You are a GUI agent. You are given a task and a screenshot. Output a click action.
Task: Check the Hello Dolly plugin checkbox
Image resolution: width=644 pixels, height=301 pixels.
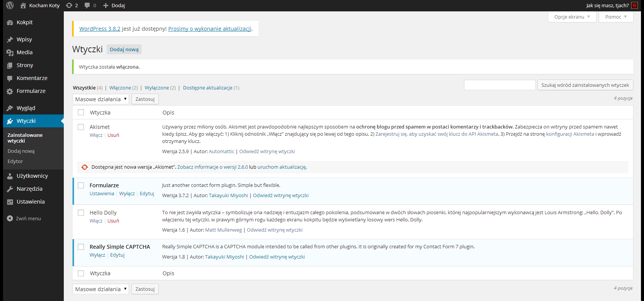[x=81, y=213]
